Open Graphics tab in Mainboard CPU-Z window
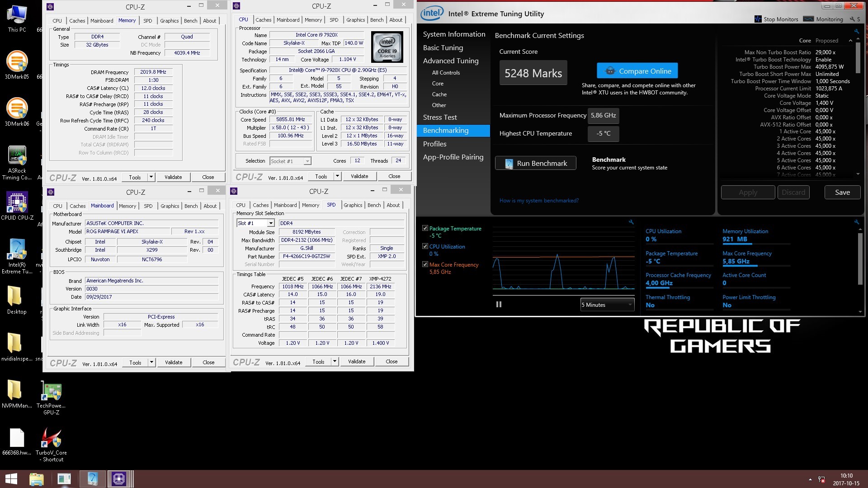868x488 pixels. (x=170, y=206)
